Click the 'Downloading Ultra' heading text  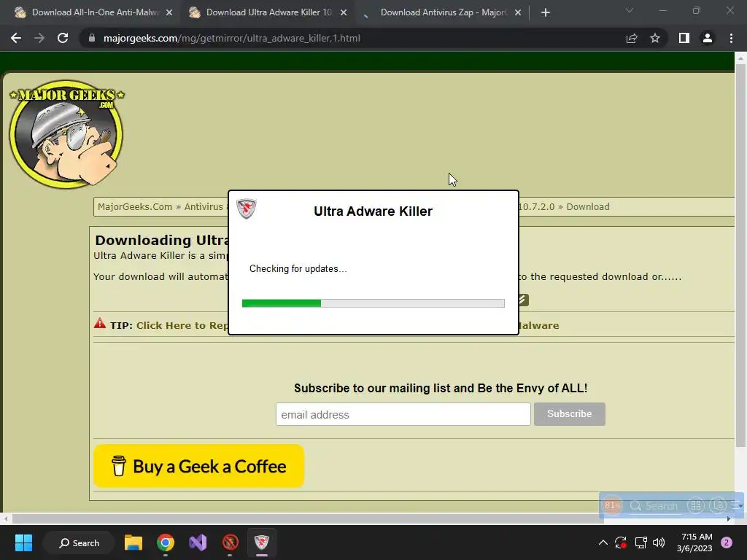point(162,240)
